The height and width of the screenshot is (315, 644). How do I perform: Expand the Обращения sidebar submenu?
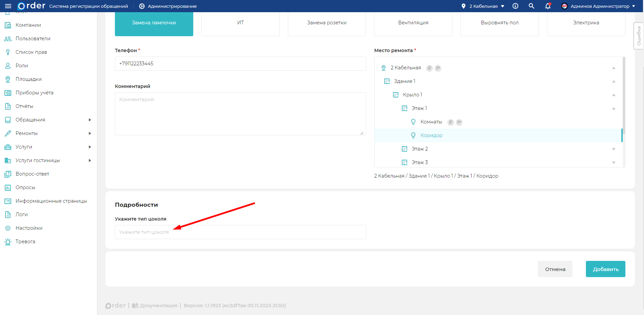point(90,120)
